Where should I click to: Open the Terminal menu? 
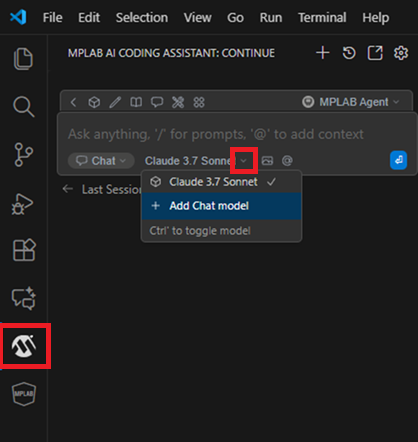point(322,17)
